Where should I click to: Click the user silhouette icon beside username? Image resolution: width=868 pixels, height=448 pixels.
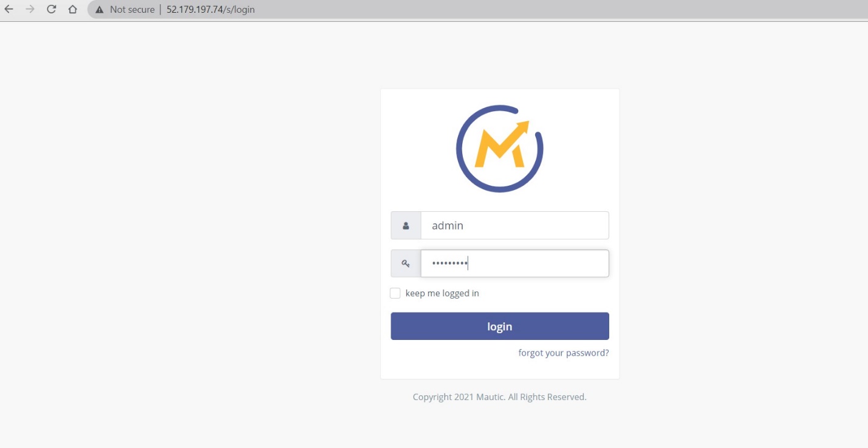pos(406,226)
